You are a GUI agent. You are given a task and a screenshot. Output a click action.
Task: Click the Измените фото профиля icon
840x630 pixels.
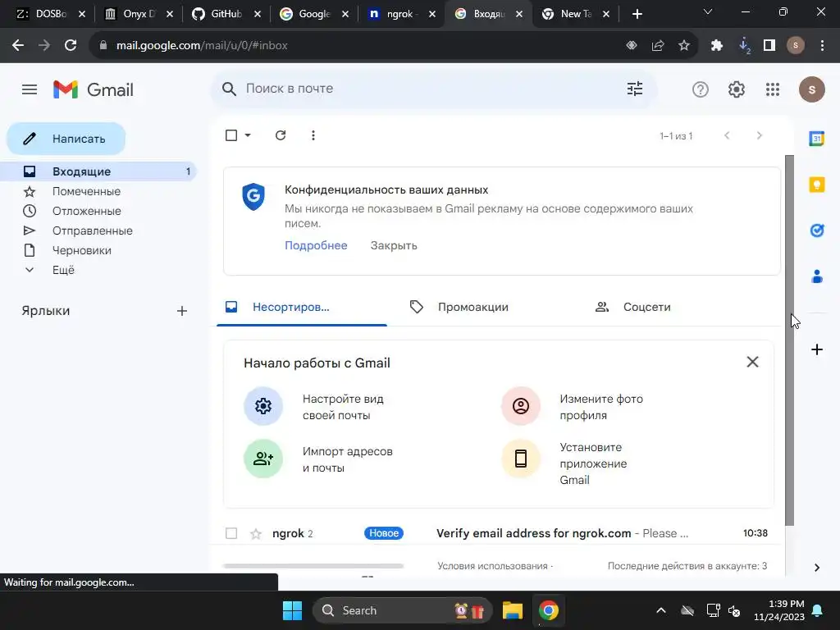[x=521, y=406]
